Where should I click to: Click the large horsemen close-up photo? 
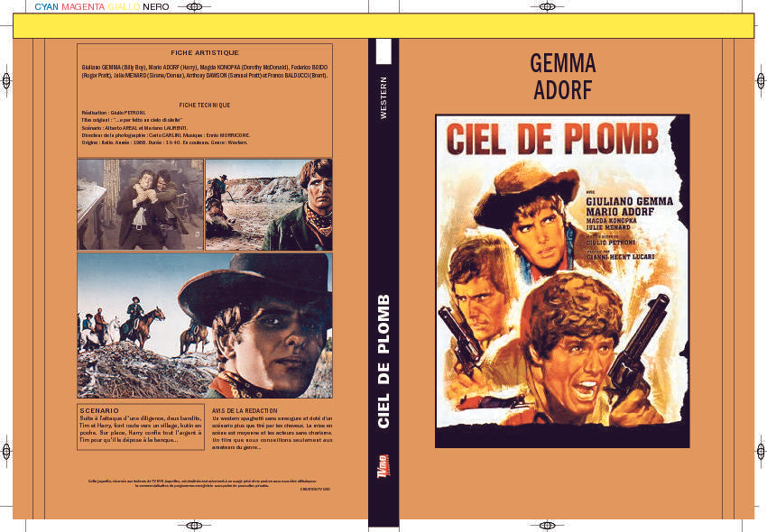point(205,326)
